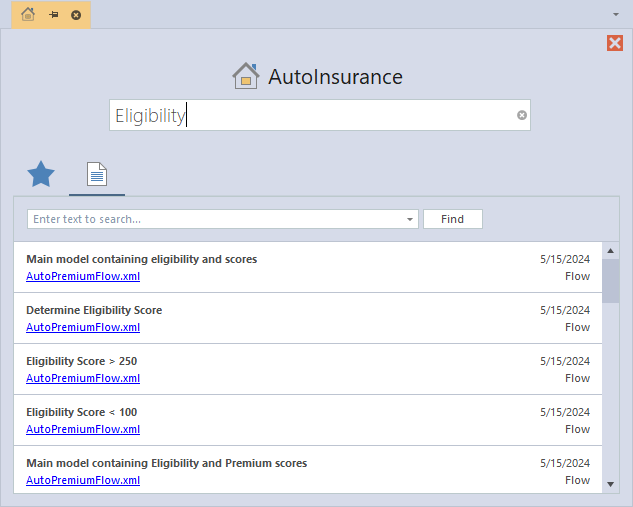The image size is (633, 507).
Task: Select 'Main model containing Eligibility and Premium scores'
Action: pos(167,463)
